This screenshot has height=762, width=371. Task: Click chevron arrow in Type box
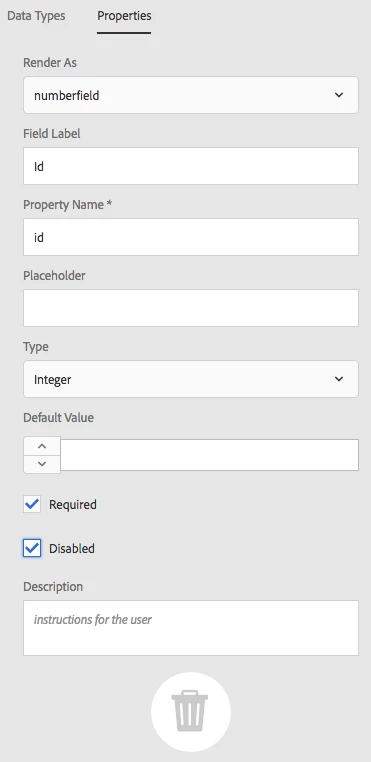[339, 379]
